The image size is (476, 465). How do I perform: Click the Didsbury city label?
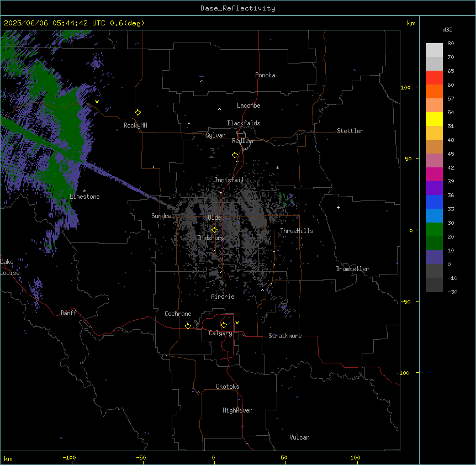(x=211, y=238)
